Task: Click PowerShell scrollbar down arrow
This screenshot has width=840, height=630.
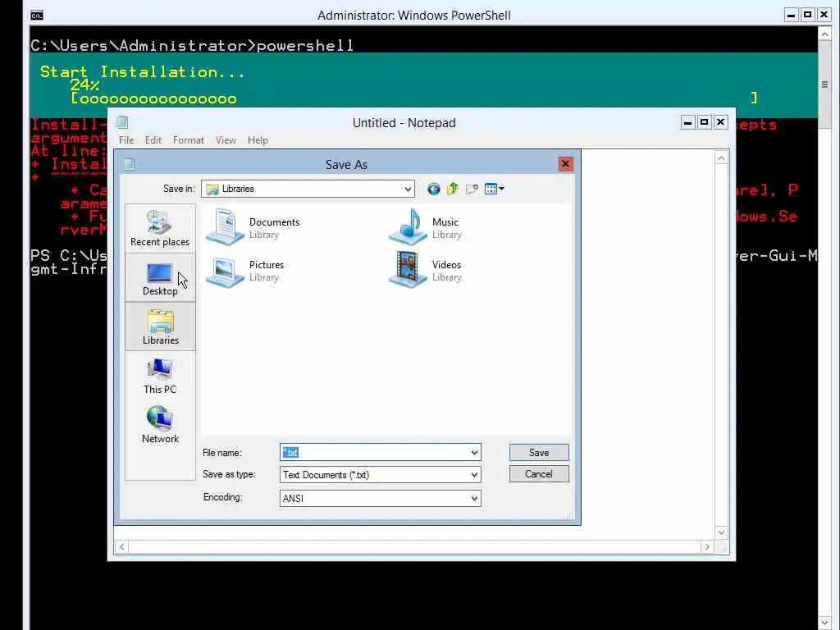Action: [824, 623]
